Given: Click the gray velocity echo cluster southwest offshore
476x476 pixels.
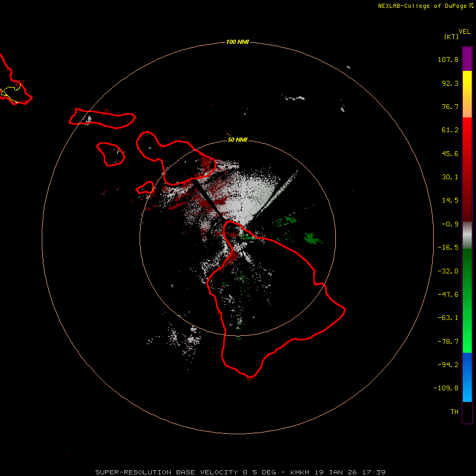Looking at the screenshot, I should point(185,340).
